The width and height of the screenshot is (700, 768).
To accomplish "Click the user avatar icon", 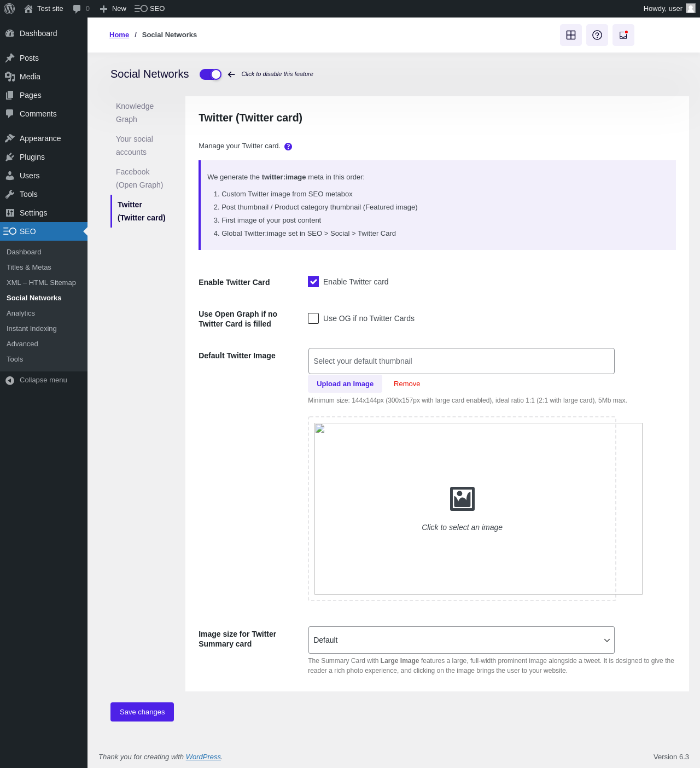I will tap(691, 8).
